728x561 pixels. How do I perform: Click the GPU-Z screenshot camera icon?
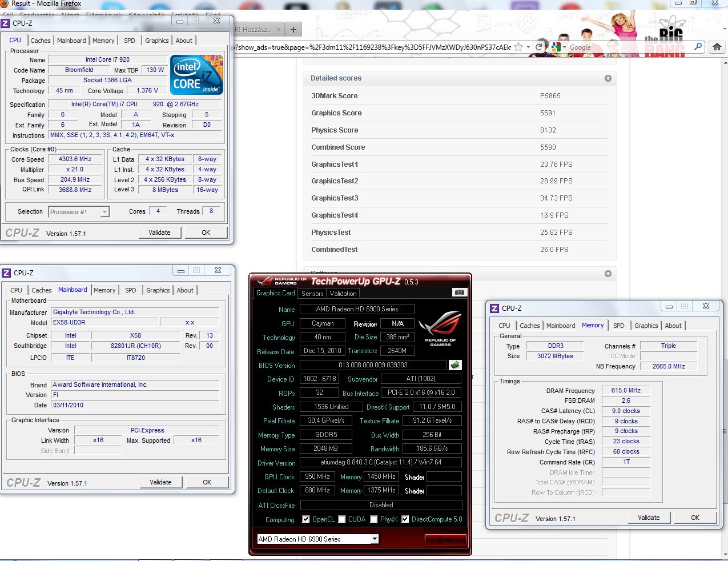click(459, 292)
